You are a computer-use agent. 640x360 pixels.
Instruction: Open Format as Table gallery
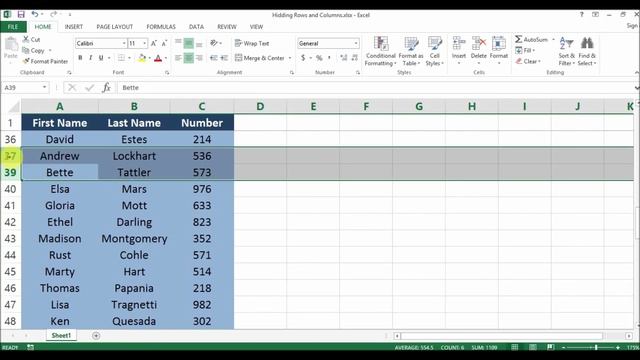[x=411, y=51]
